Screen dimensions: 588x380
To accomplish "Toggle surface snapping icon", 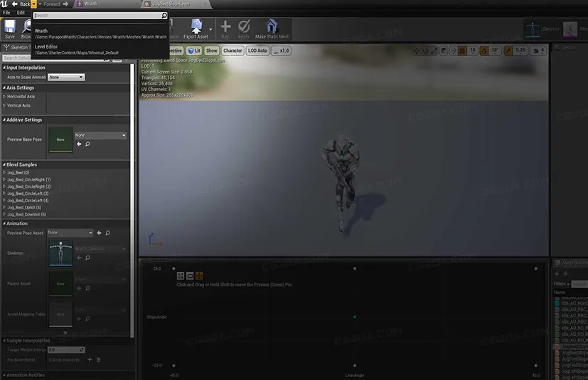I will pos(454,51).
